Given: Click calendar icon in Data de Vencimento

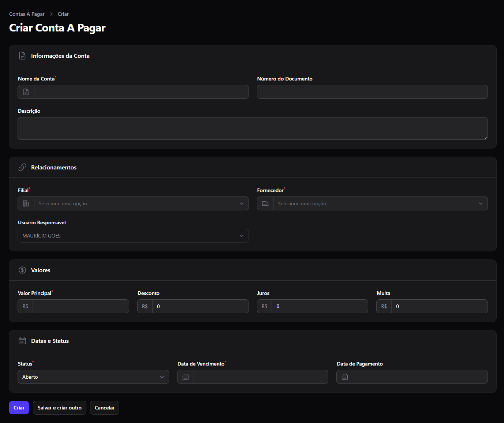Looking at the screenshot, I should pyautogui.click(x=186, y=377).
